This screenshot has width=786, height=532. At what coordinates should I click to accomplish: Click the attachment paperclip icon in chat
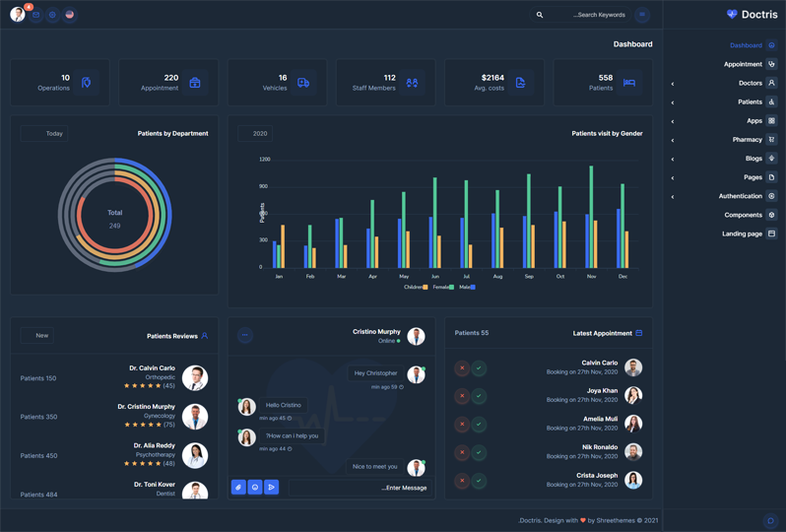pos(238,487)
